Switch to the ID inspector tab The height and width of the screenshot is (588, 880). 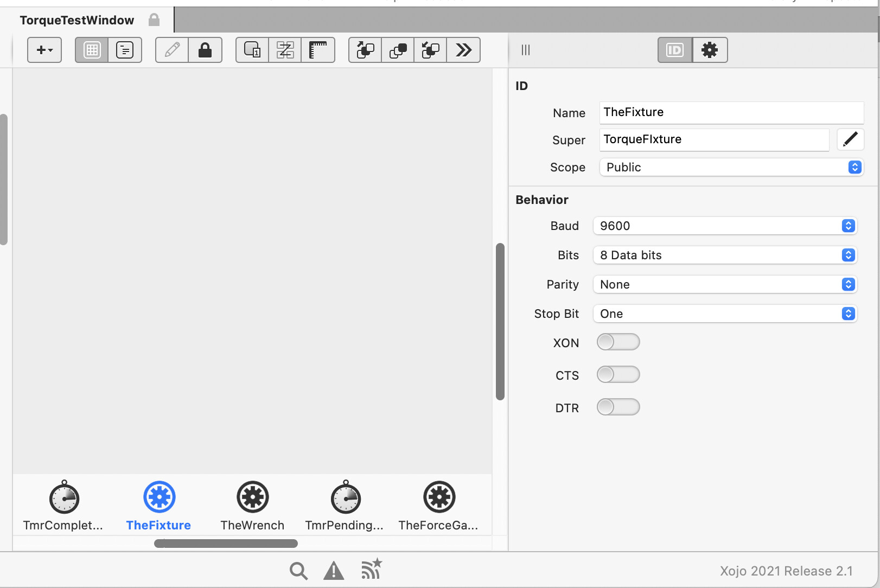point(674,50)
